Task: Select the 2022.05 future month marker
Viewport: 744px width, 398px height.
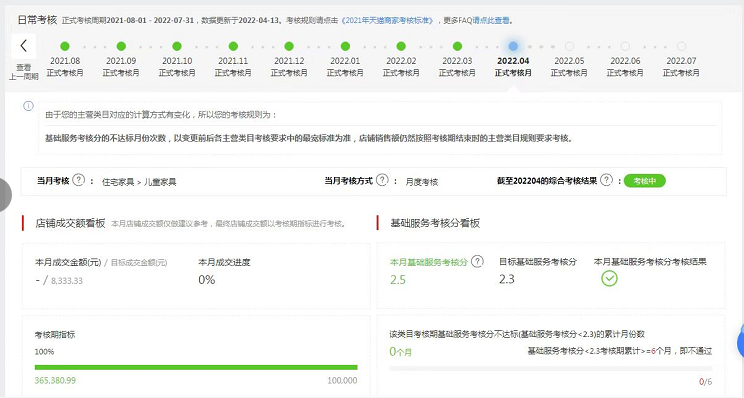Action: [x=569, y=46]
